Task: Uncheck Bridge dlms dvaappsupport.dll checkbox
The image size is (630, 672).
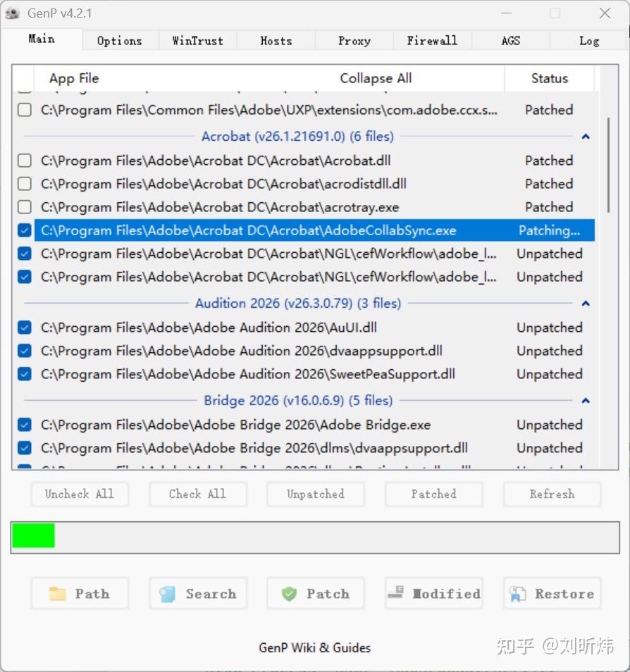Action: point(25,448)
